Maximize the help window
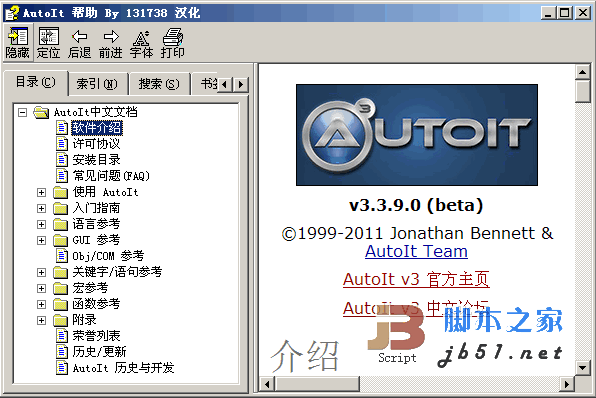The image size is (596, 398). tap(565, 13)
